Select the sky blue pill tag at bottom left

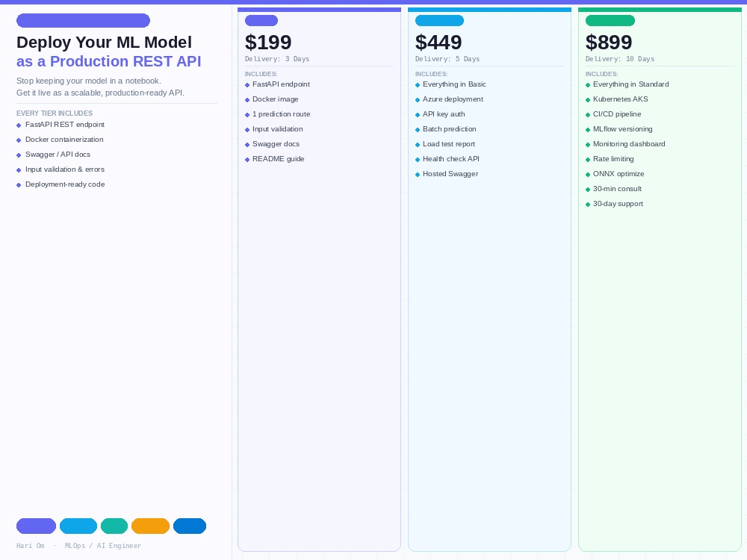[78, 526]
